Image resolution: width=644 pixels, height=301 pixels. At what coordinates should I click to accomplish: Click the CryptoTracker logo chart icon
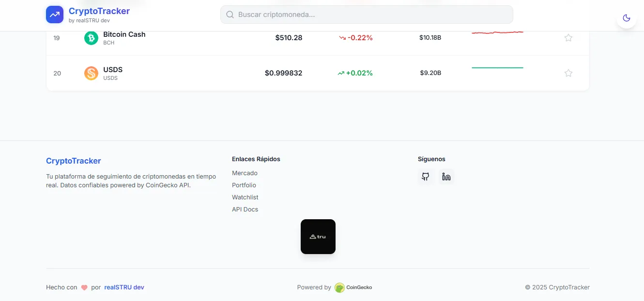tap(54, 14)
